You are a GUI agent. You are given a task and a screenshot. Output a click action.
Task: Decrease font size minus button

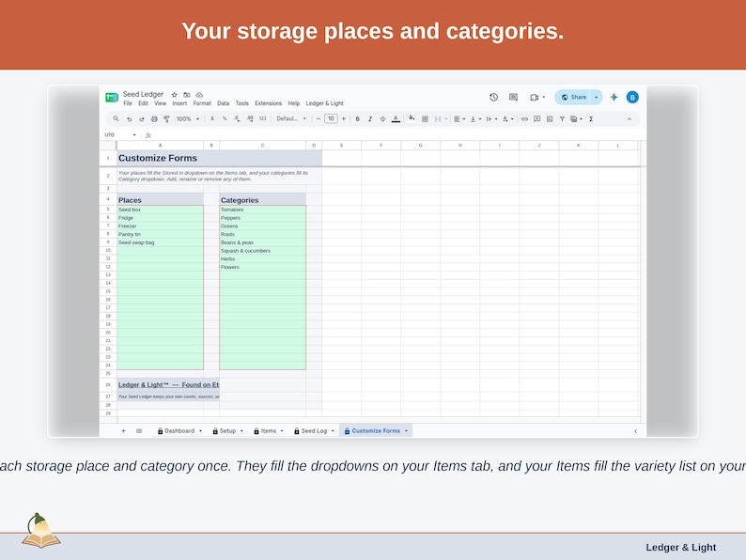point(319,118)
